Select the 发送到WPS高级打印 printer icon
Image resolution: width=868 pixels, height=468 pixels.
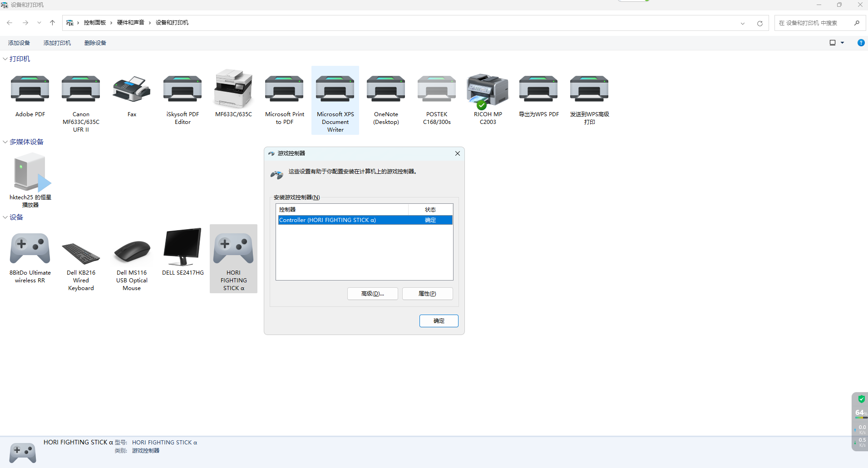pos(589,89)
